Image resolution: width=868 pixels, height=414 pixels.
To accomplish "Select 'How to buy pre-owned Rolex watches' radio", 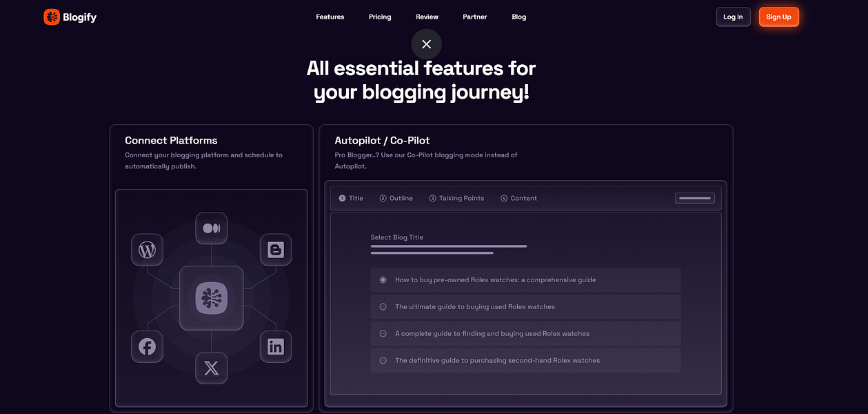I will coord(383,280).
